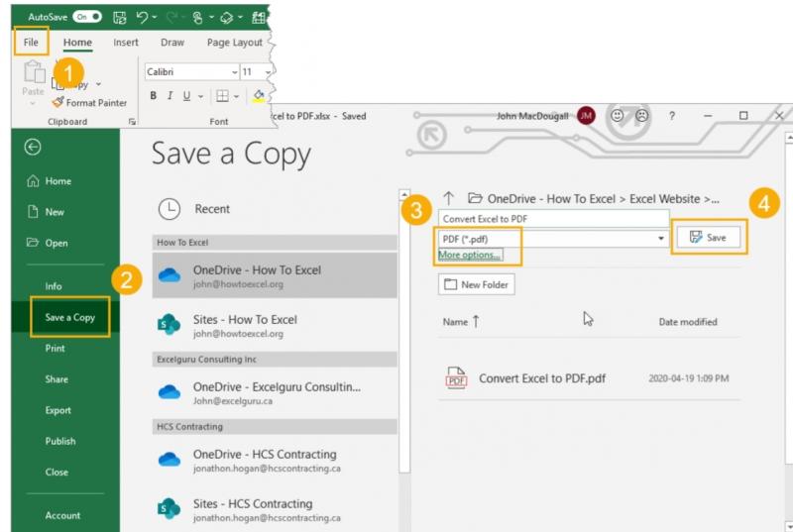Toggle Bold formatting

(x=154, y=95)
